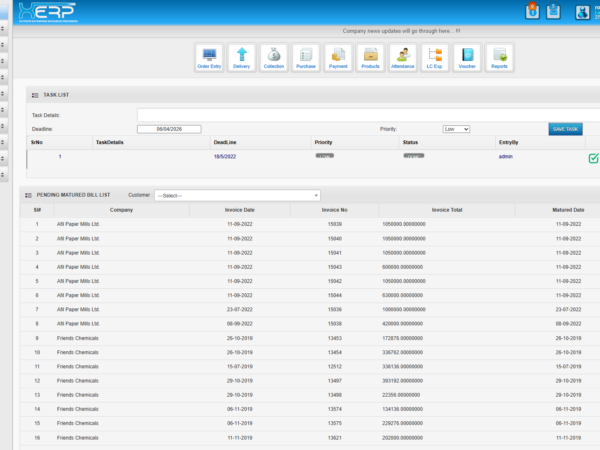Click task serial number 1 link
The width and height of the screenshot is (600, 450).
coord(60,157)
